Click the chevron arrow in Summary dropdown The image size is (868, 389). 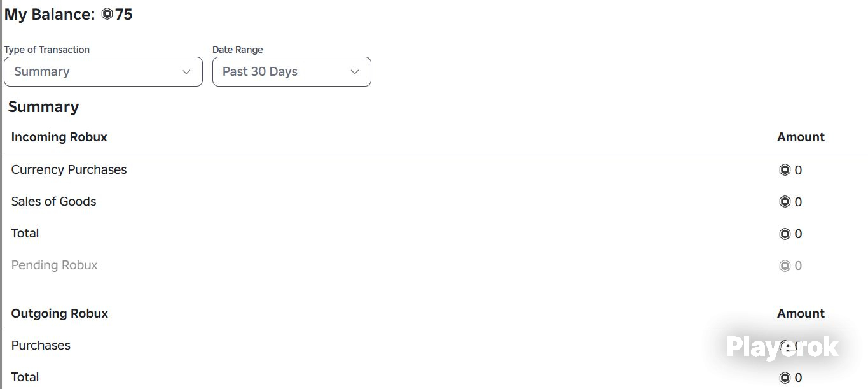[x=186, y=72]
